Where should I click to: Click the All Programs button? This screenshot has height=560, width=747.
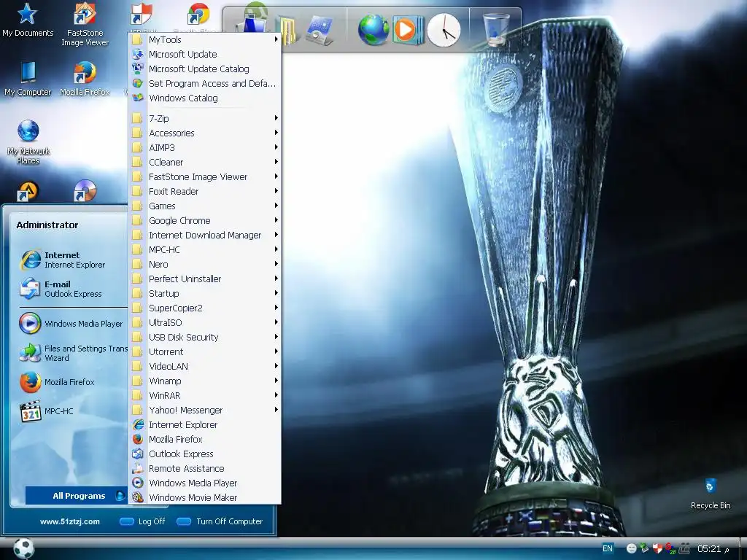click(x=76, y=496)
